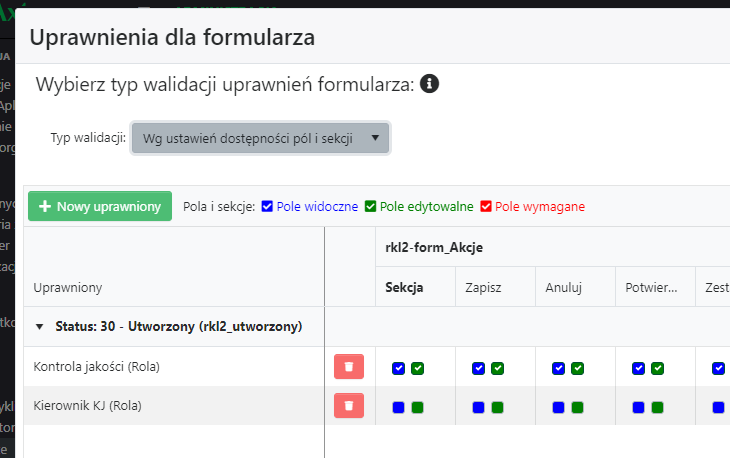Toggle Zapisz editable checkbox for Kontrola jakości
The image size is (730, 458).
[x=497, y=368]
